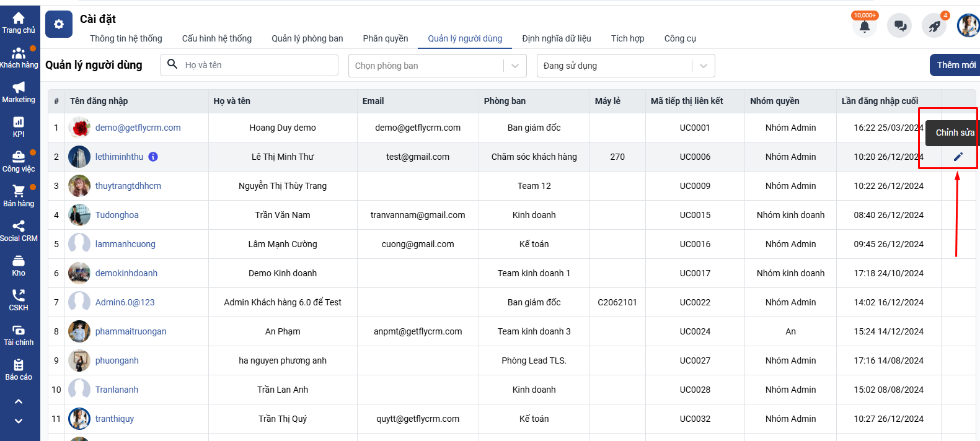The image size is (980, 441).
Task: Switch to the Phân quyền tab
Action: tap(385, 38)
